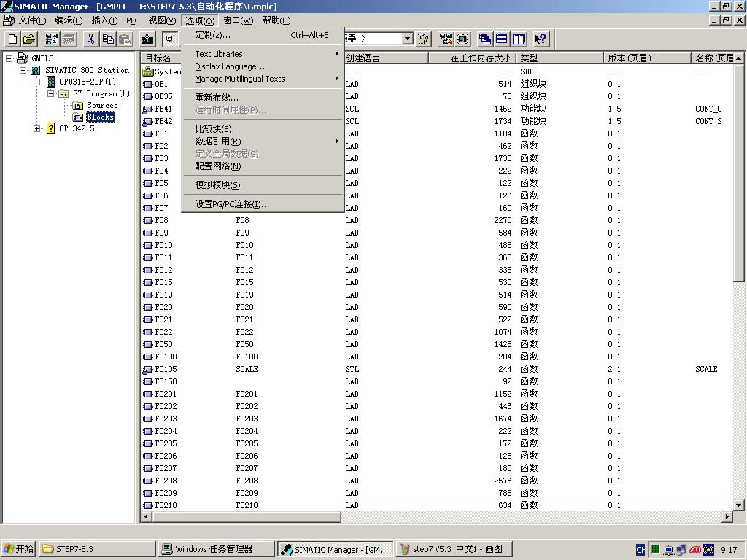Click the New project toolbar icon
This screenshot has width=747, height=560.
click(x=13, y=39)
